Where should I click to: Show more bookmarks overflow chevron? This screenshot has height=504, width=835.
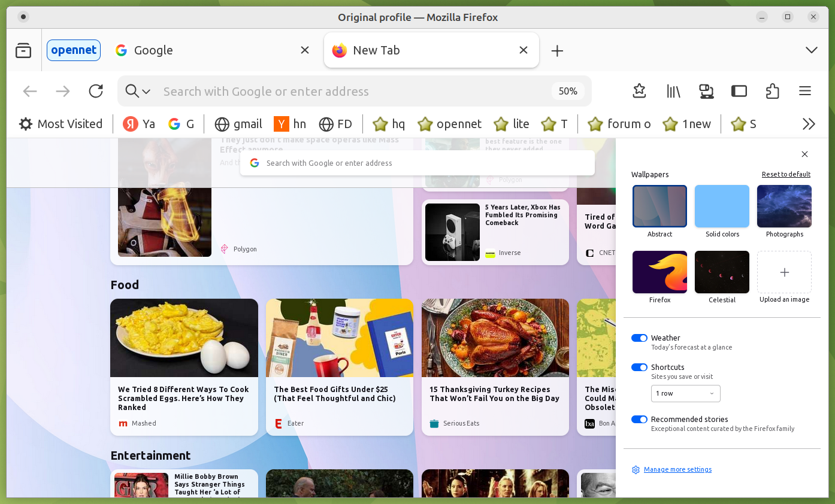pyautogui.click(x=809, y=124)
